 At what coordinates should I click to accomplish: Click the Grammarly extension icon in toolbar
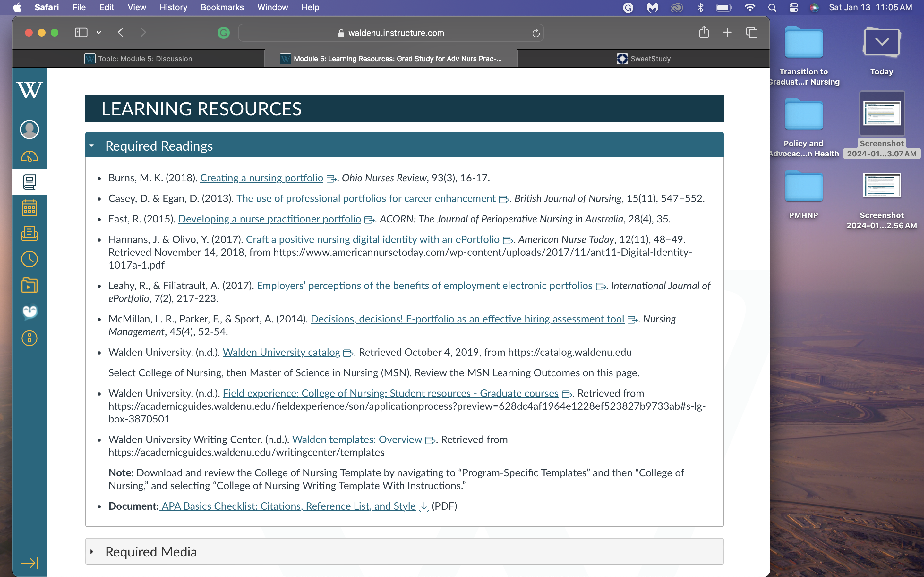tap(223, 33)
